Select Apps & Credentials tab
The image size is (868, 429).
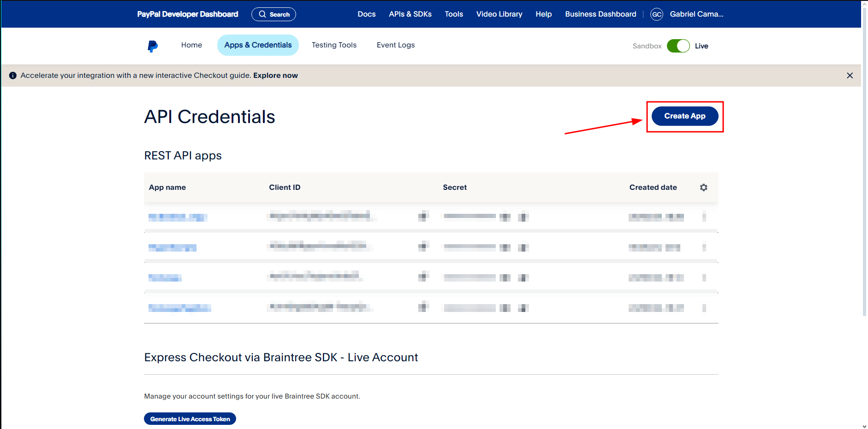(258, 45)
